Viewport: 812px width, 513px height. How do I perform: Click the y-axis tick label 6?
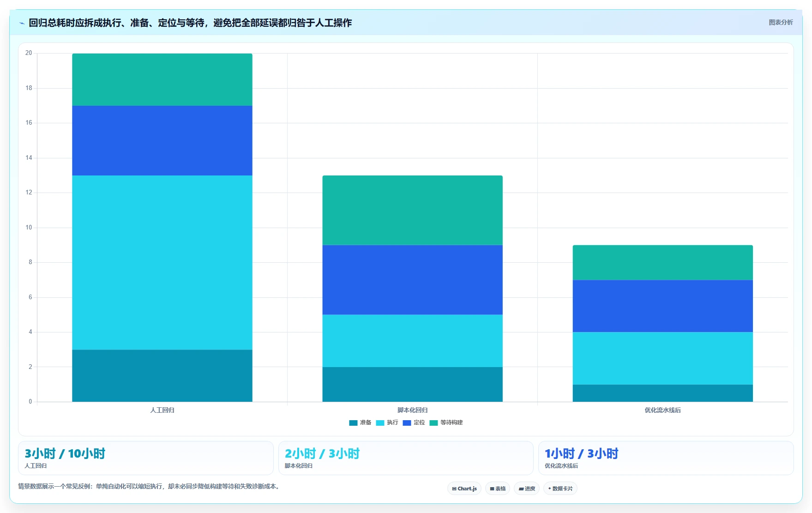[x=30, y=297]
